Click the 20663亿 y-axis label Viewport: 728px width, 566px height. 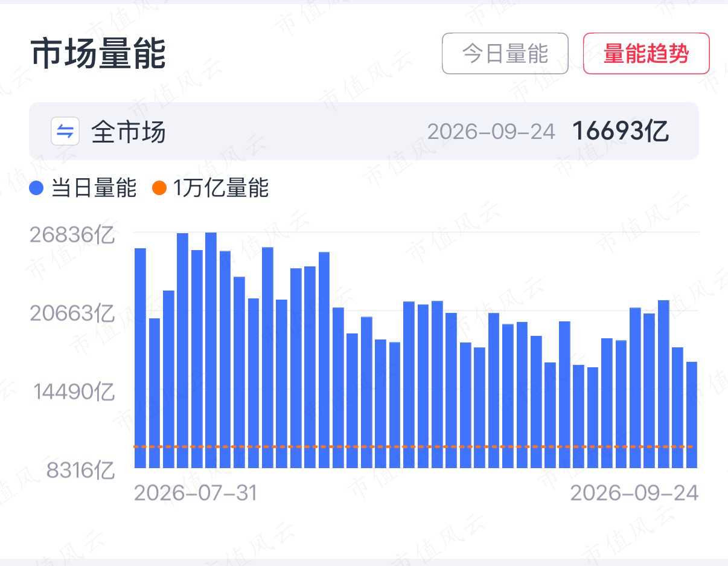point(72,314)
